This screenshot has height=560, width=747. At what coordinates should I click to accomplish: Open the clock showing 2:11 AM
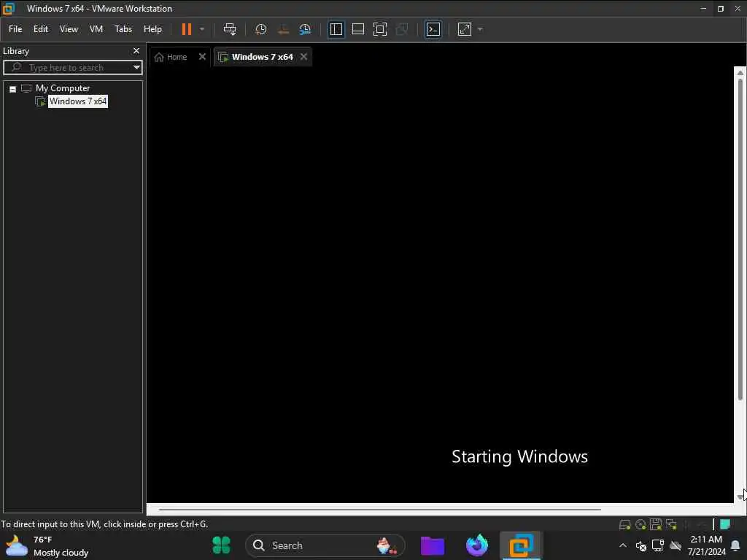[706, 545]
